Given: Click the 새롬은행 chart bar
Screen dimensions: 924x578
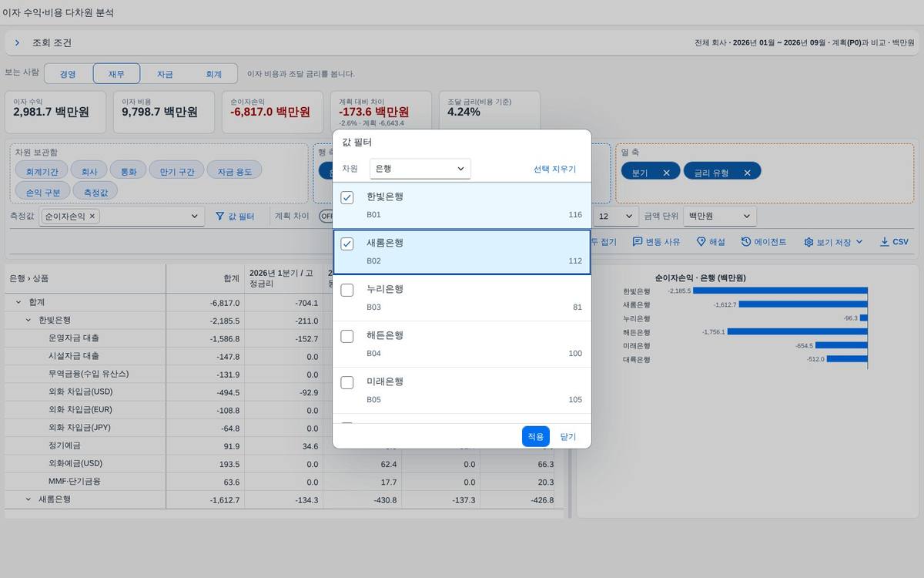Looking at the screenshot, I should tap(803, 304).
